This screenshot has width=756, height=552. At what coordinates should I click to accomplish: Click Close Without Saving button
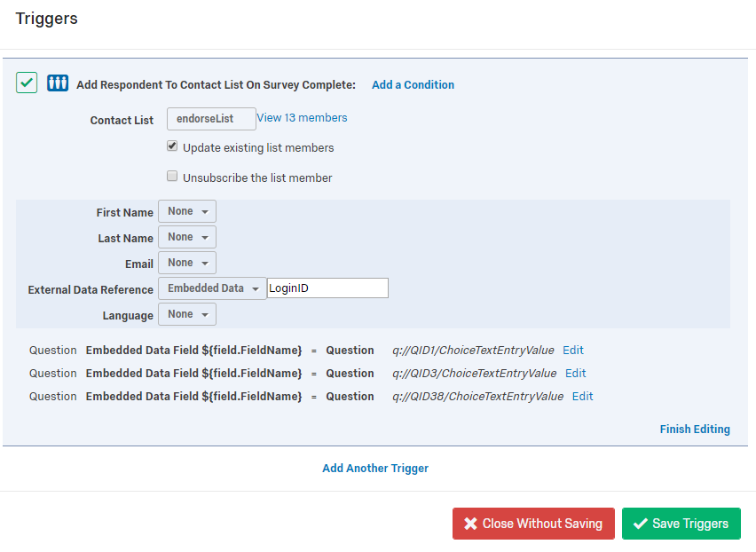[533, 524]
